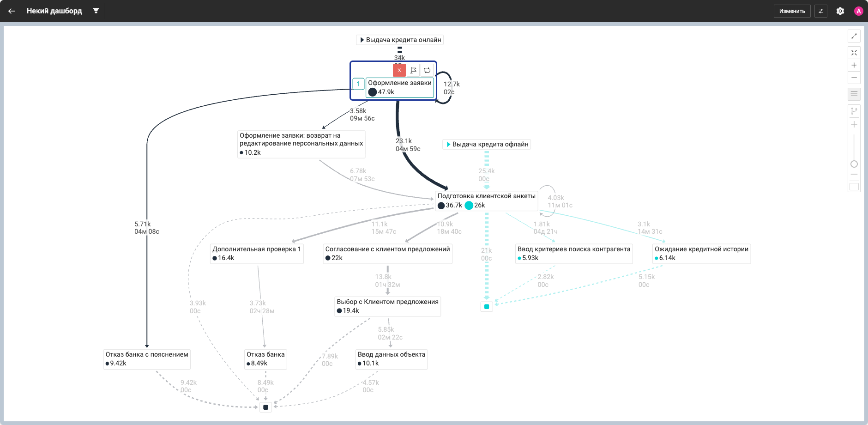Screen dimensions: 868x425
Task: Click the flag icon on Оформление заявки node
Action: (413, 70)
